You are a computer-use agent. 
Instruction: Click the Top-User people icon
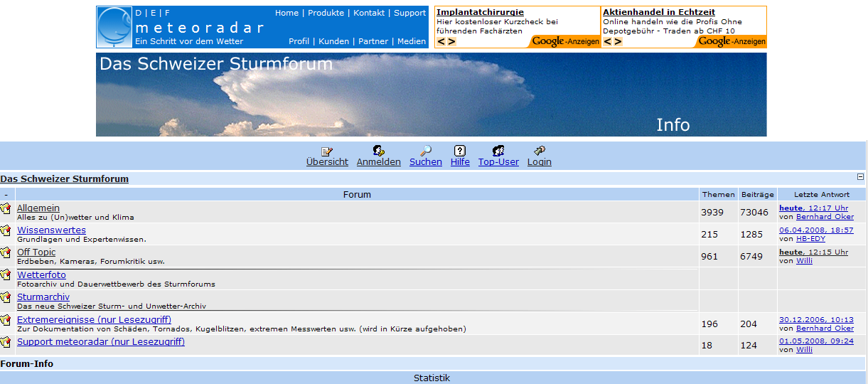[498, 151]
